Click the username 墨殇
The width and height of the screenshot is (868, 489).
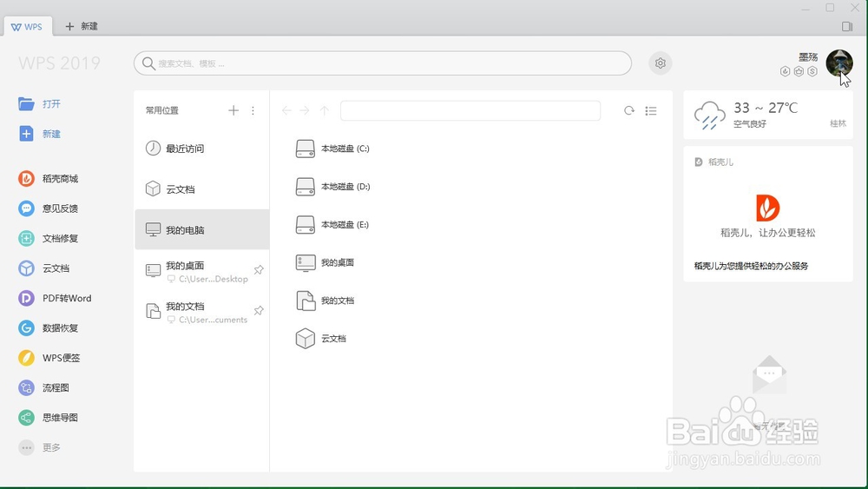(x=808, y=56)
